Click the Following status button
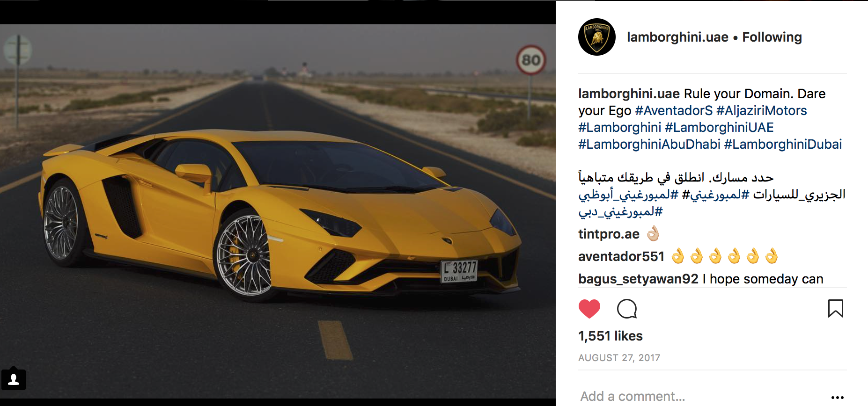The width and height of the screenshot is (868, 406). (x=772, y=37)
